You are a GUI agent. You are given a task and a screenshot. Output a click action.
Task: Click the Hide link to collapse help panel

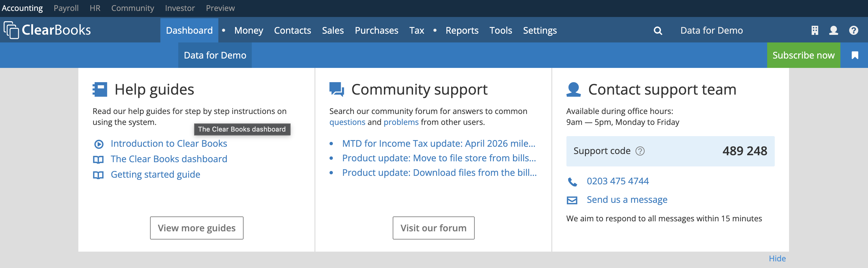[x=777, y=259]
